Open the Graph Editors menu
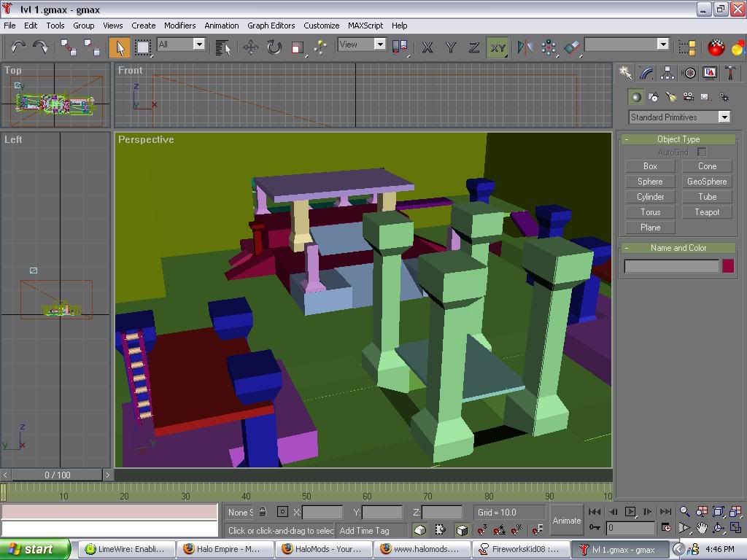Viewport: 747px width, 560px height. (271, 26)
